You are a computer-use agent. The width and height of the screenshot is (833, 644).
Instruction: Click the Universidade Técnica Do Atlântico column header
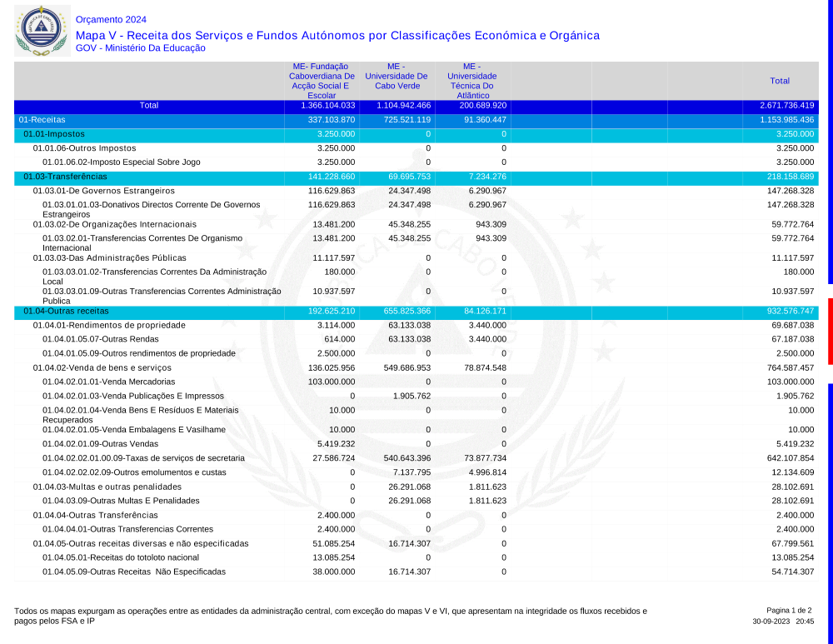point(472,81)
